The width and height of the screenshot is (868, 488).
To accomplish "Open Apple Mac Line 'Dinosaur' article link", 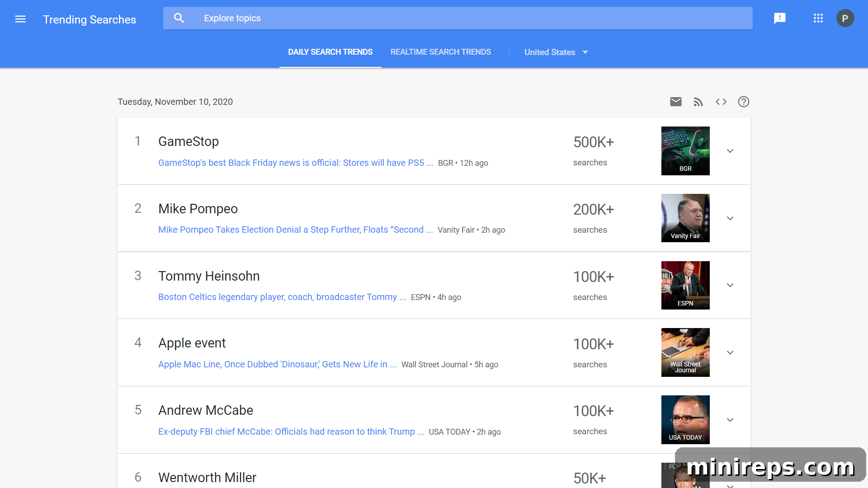I will click(278, 364).
